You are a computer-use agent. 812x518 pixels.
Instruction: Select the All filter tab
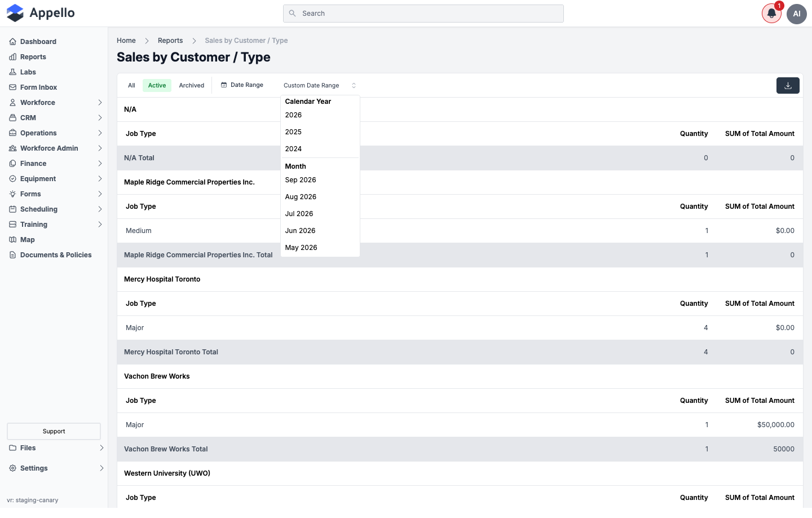point(131,86)
